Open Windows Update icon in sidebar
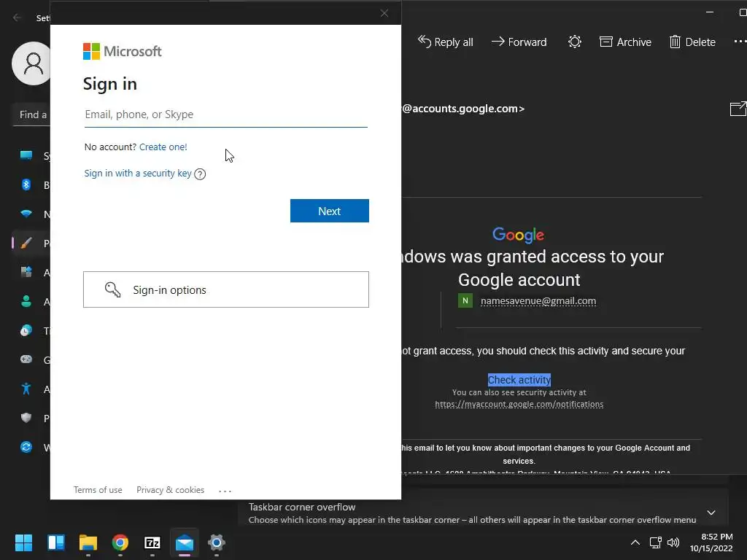Image resolution: width=747 pixels, height=560 pixels. pyautogui.click(x=26, y=447)
